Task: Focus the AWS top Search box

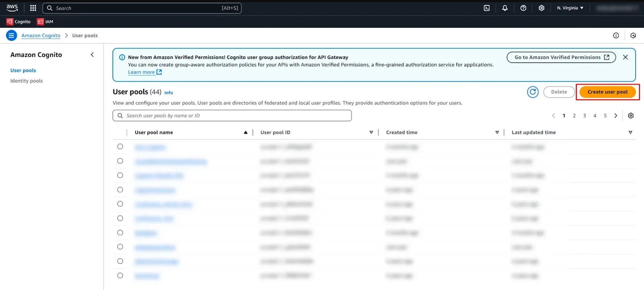Action: coord(142,8)
